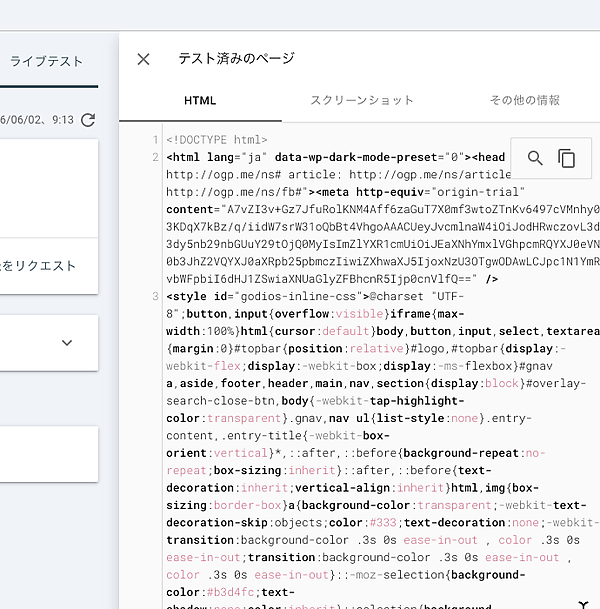Image resolution: width=600 pixels, height=609 pixels.
Task: Click the search-close-btn,body code line
Action: 315,401
